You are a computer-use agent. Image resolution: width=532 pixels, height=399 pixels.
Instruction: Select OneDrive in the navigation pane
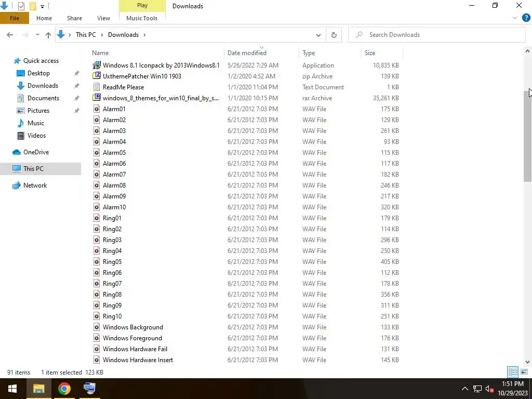pyautogui.click(x=36, y=152)
